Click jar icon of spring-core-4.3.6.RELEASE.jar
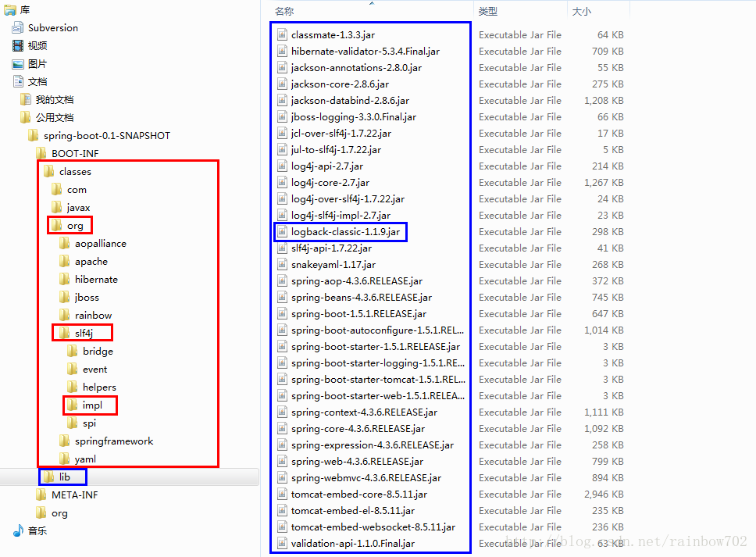 [x=282, y=428]
